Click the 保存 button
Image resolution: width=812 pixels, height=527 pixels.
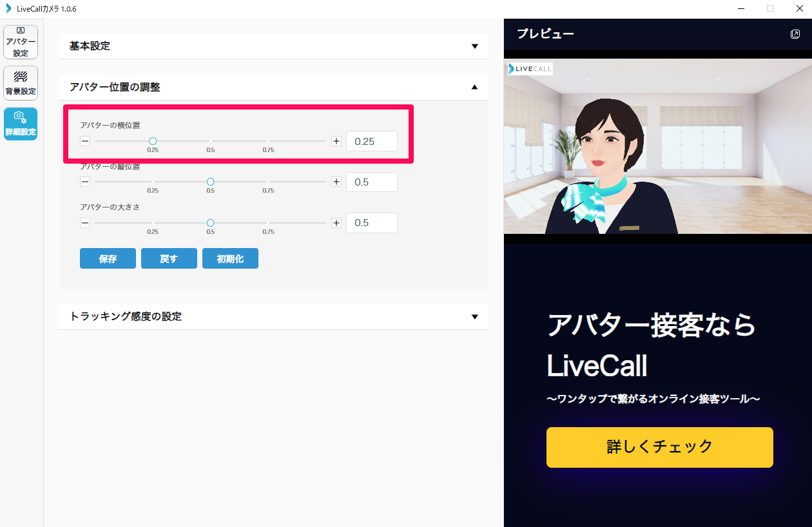[x=108, y=258]
